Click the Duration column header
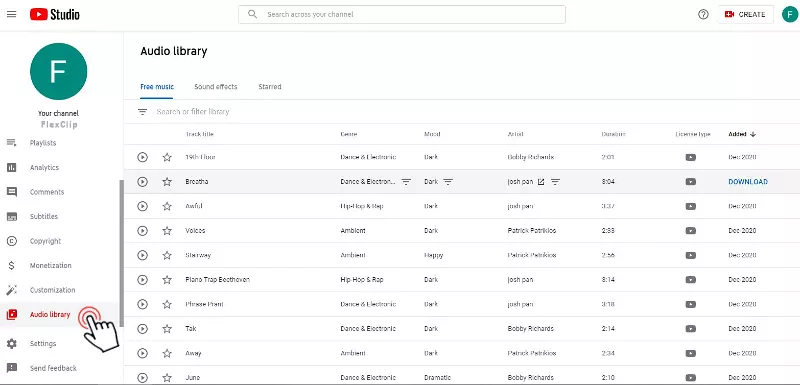This screenshot has height=385, width=800. click(613, 134)
